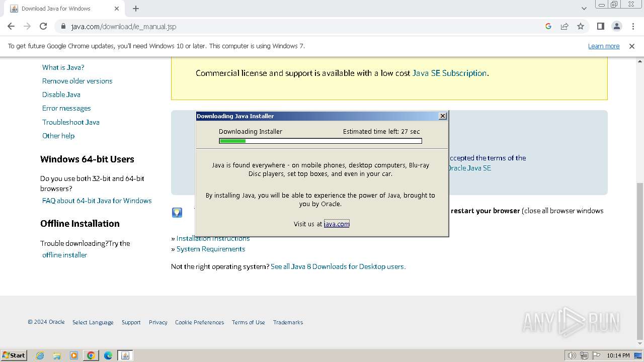
Task: Open the Other help link
Action: tap(58, 136)
